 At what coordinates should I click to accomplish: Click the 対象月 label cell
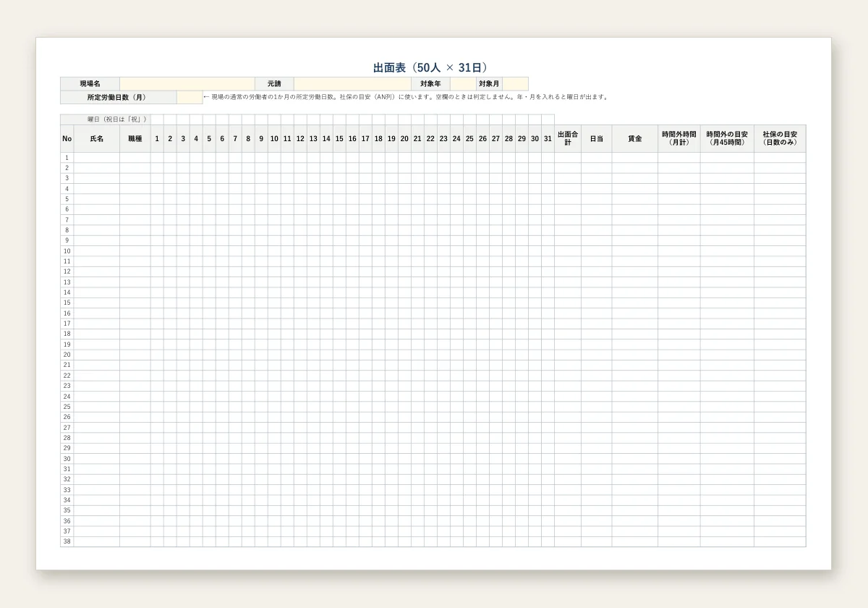tap(489, 84)
